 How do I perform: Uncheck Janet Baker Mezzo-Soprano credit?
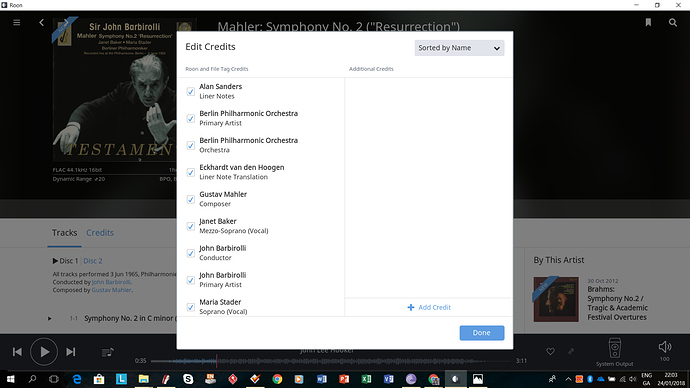[191, 226]
